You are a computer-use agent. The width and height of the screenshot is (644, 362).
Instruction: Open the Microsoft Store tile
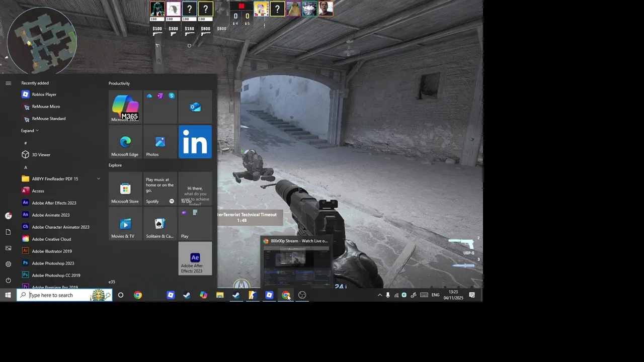[125, 189]
